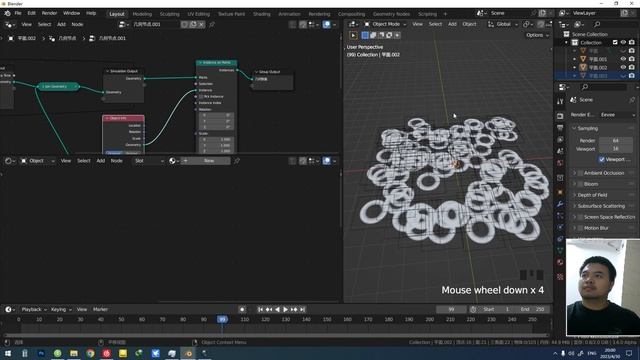
Task: Click the Window menu in top bar
Action: (71, 13)
